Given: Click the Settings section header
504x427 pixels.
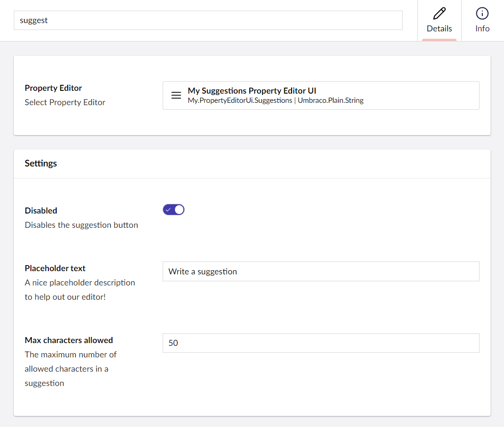Looking at the screenshot, I should pos(41,164).
